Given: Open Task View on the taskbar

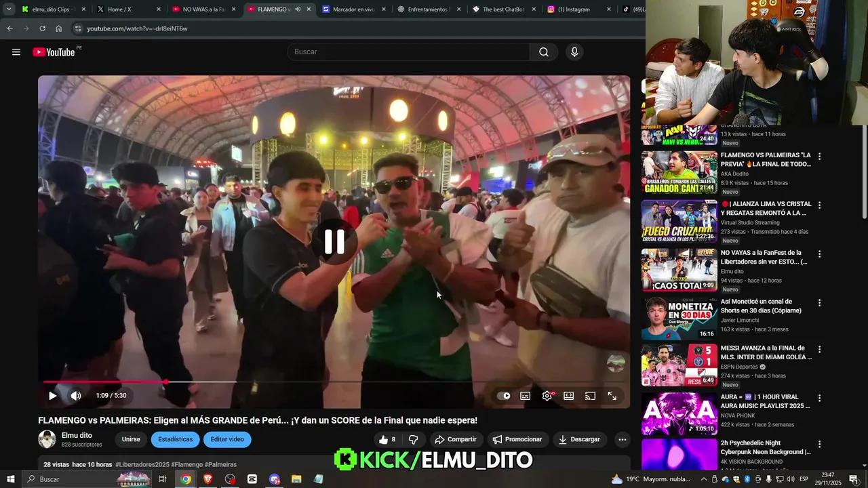Looking at the screenshot, I should 163,479.
